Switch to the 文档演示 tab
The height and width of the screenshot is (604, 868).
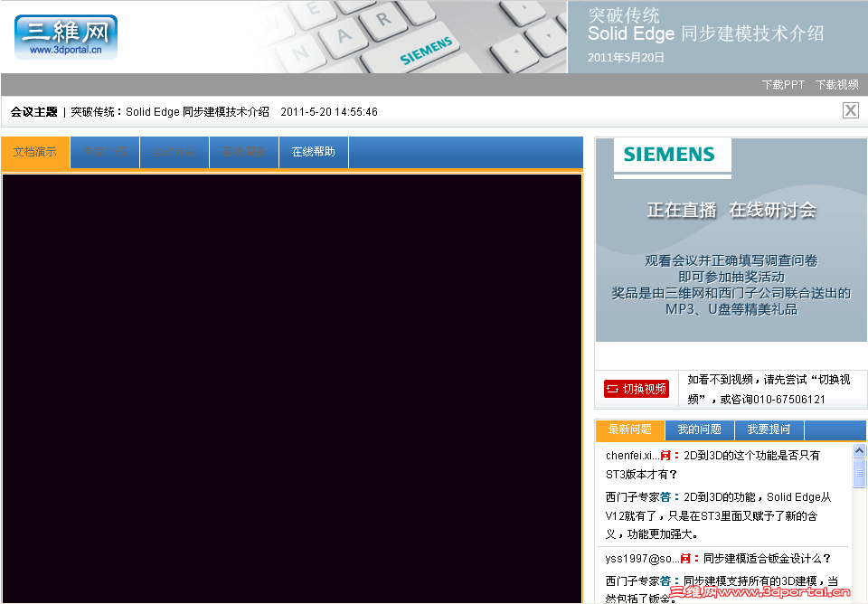point(35,152)
